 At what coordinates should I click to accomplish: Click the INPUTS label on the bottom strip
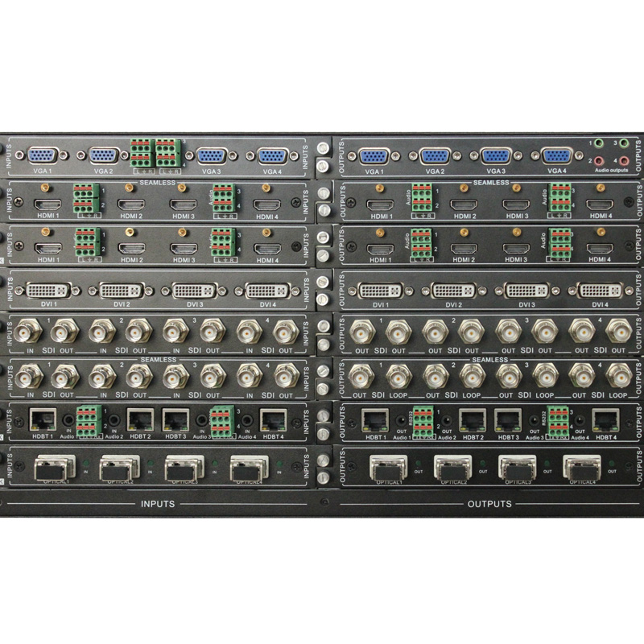coord(158,504)
